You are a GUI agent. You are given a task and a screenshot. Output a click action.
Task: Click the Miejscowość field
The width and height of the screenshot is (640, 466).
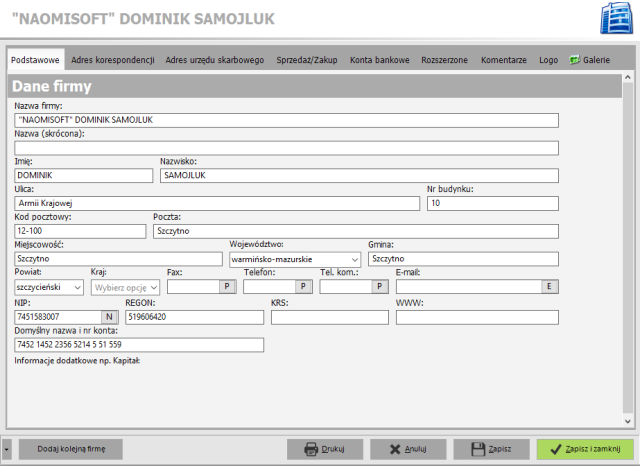point(118,259)
